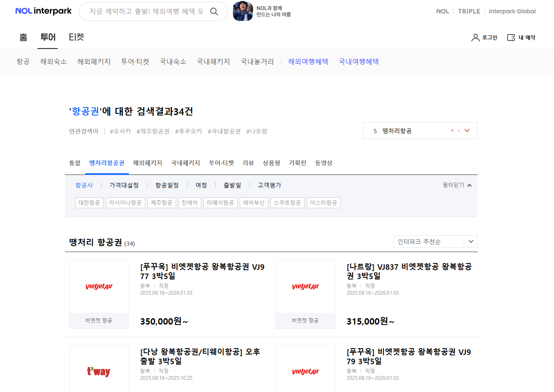Open 해외패키지 in the sub navigation
This screenshot has height=392, width=554.
click(94, 62)
